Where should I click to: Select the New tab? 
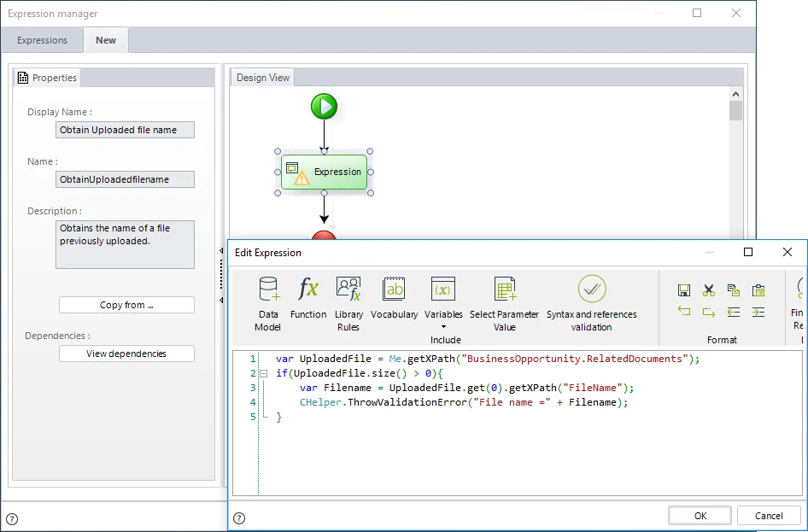106,40
